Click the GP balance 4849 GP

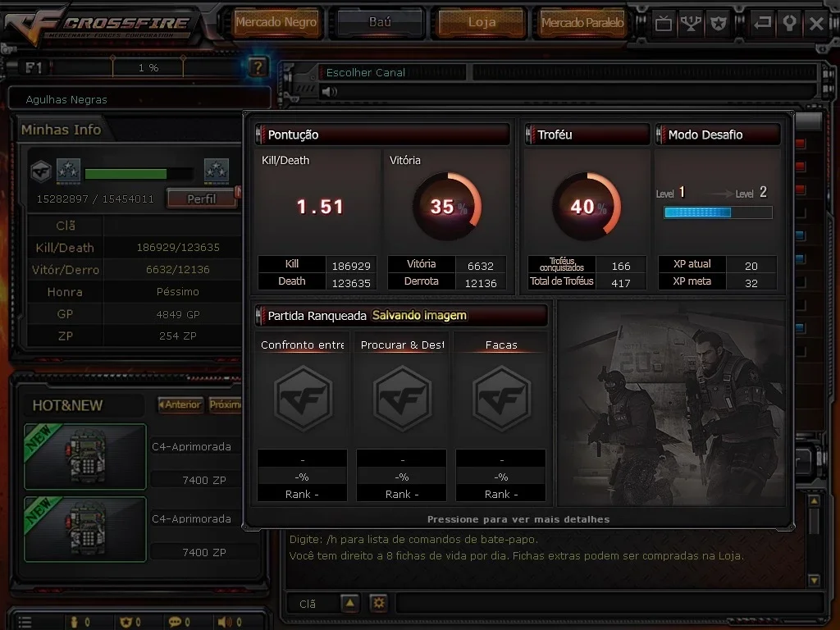178,314
